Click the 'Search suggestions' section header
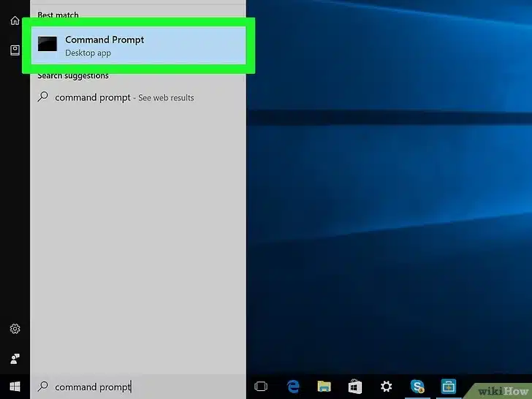532x399 pixels. coord(73,76)
